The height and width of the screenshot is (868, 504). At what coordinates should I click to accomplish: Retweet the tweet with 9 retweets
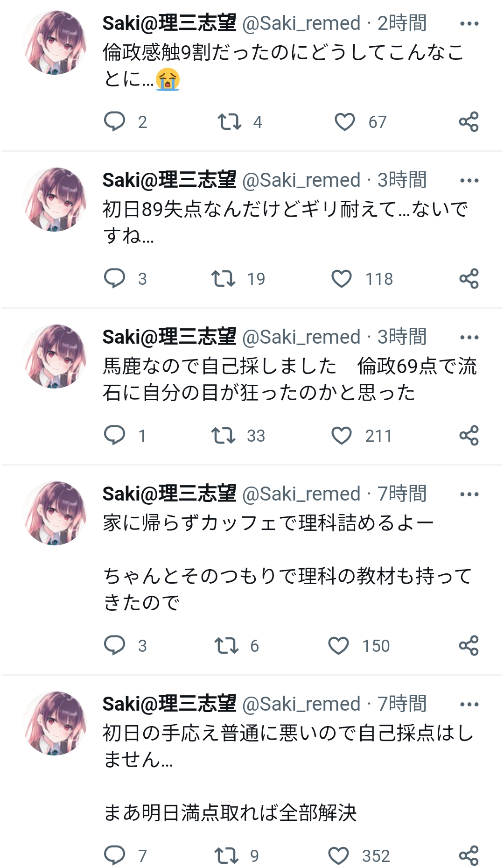(226, 855)
